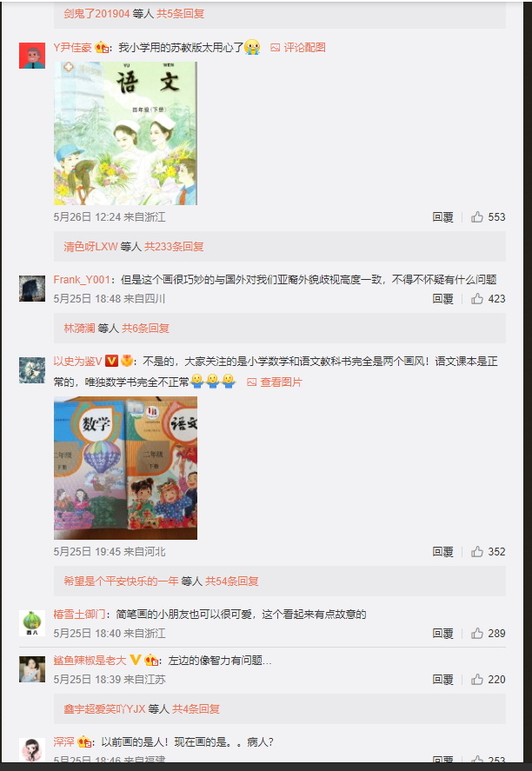
Task: Open 以史为鉴V's avatar image
Action: pos(32,370)
